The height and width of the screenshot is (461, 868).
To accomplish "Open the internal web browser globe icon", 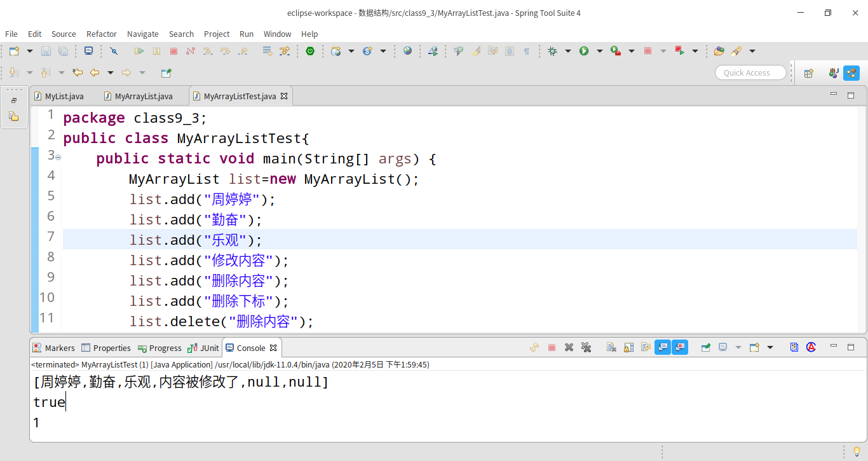I will (x=407, y=51).
